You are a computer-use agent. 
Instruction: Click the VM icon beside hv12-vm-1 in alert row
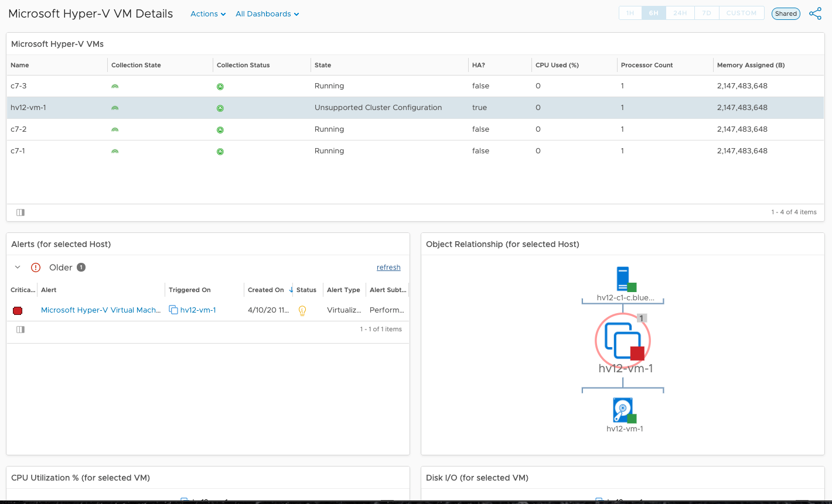tap(173, 310)
